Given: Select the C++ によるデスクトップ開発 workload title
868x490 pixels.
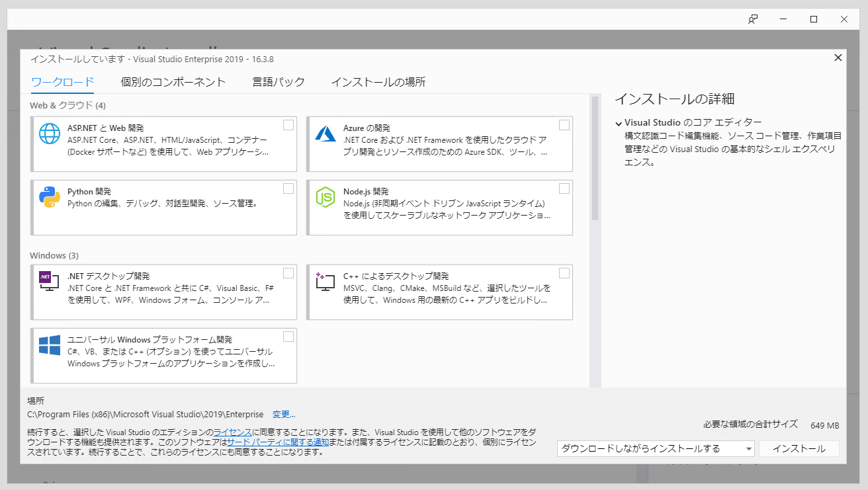Looking at the screenshot, I should point(396,276).
